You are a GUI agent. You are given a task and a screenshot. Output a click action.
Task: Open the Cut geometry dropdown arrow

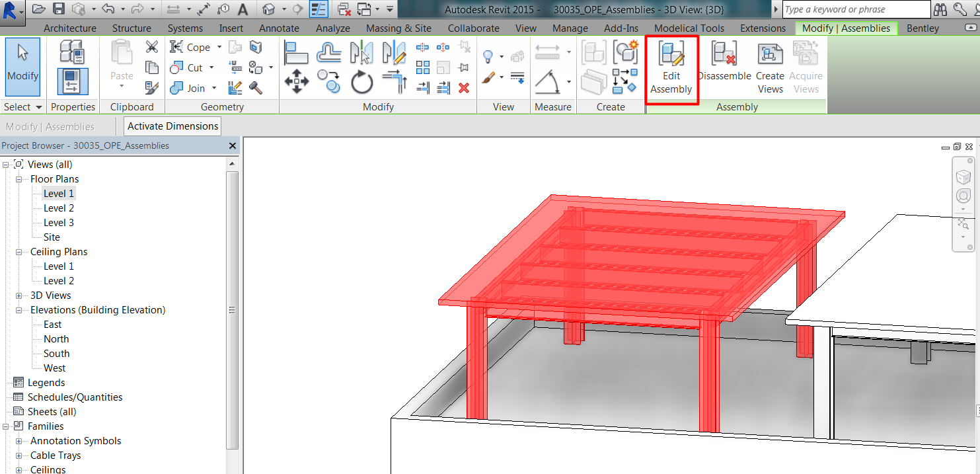click(211, 67)
